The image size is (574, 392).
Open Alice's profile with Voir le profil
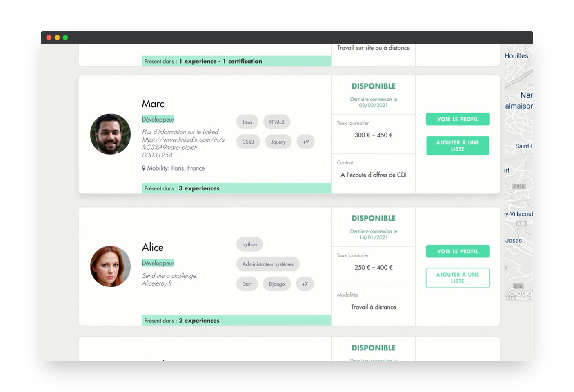[458, 251]
